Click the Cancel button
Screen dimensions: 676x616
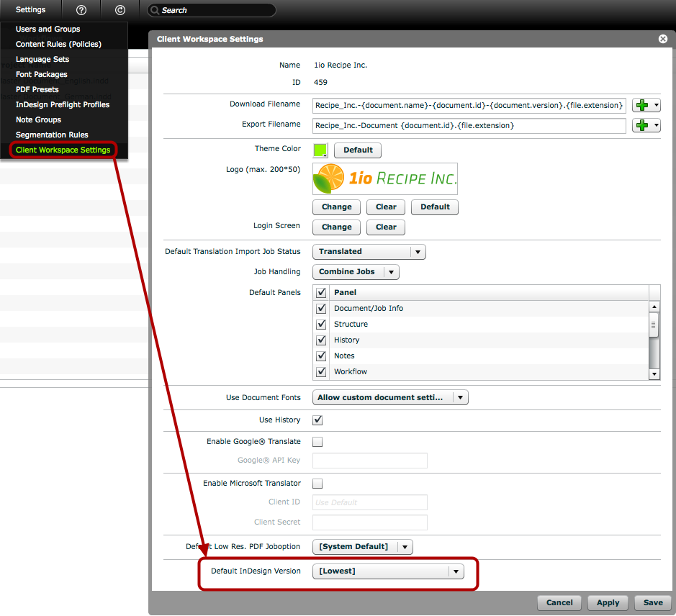(x=559, y=602)
